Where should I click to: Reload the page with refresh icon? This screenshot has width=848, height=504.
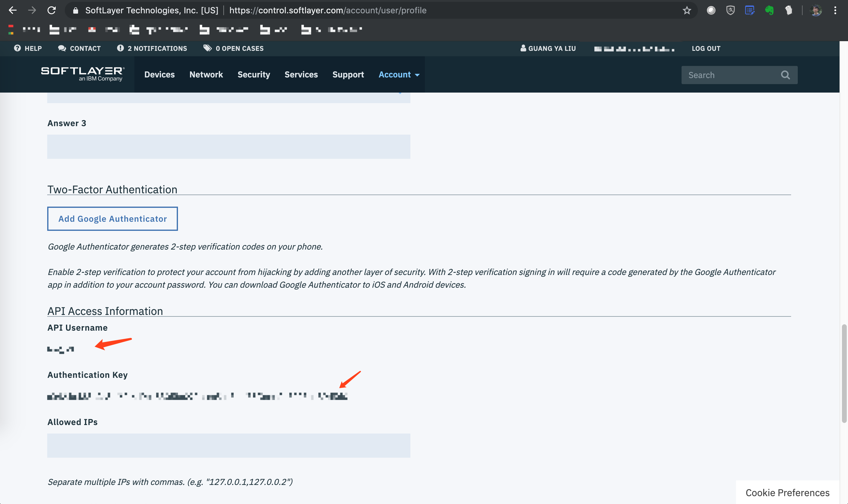click(x=52, y=10)
